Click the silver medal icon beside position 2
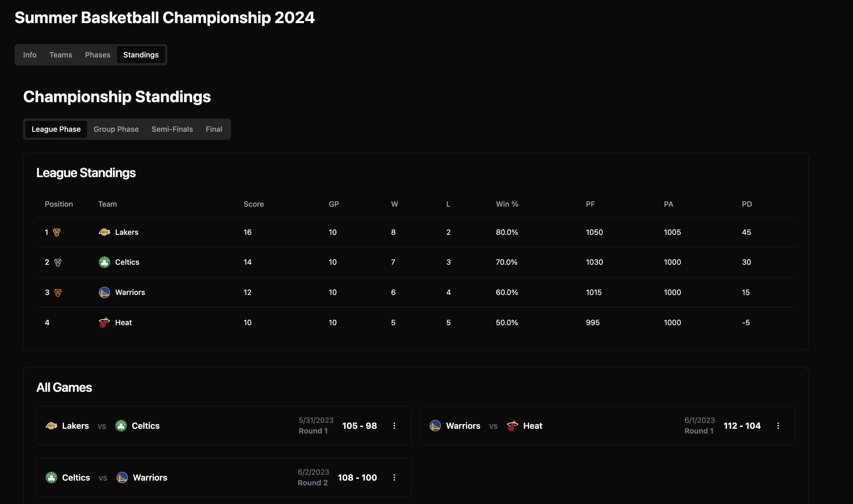Image resolution: width=853 pixels, height=504 pixels. pos(58,262)
